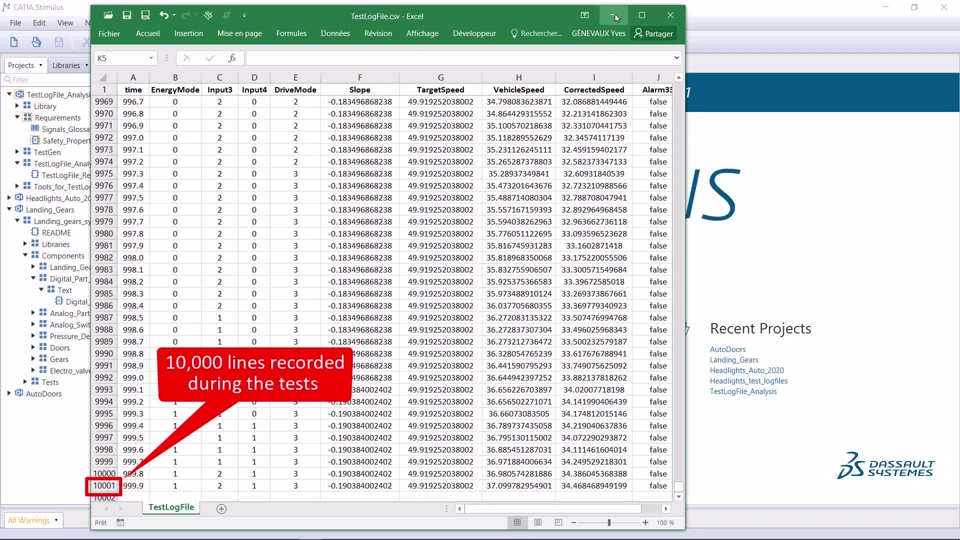Click Rechercher tell-me lightbulb box

tap(536, 34)
